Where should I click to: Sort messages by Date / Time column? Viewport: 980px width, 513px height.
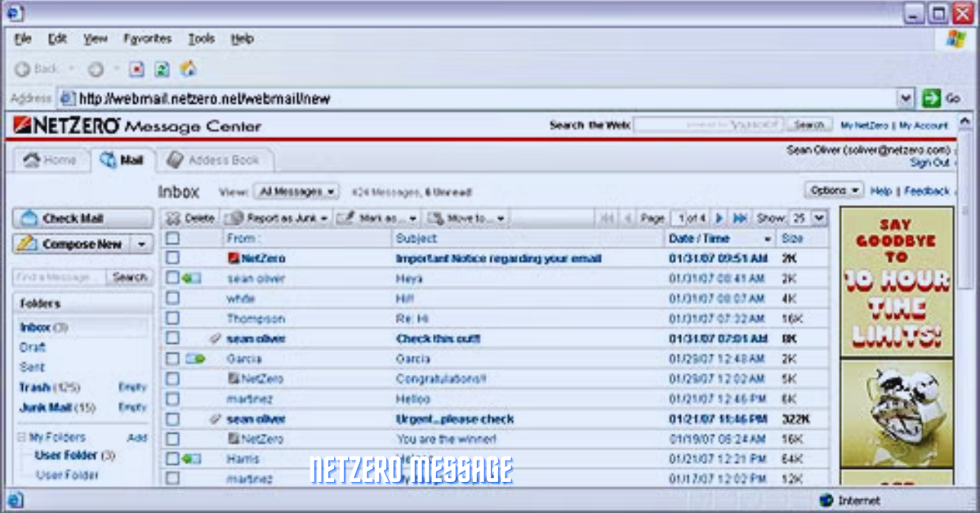(698, 239)
